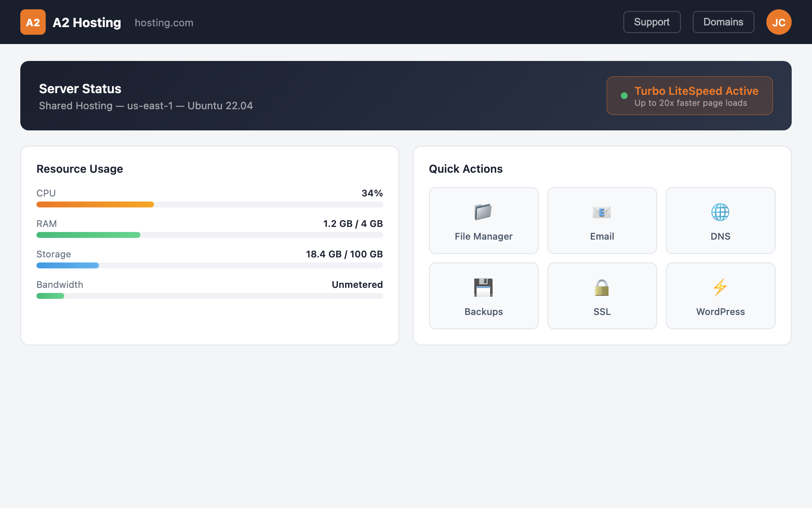Screen dimensions: 812x508
Task: Open Support
Action: (652, 22)
